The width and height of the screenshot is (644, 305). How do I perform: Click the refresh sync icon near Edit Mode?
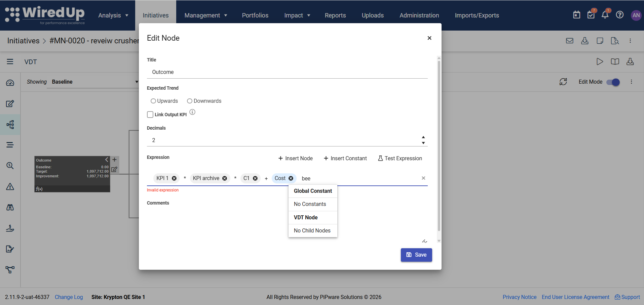[x=563, y=82]
